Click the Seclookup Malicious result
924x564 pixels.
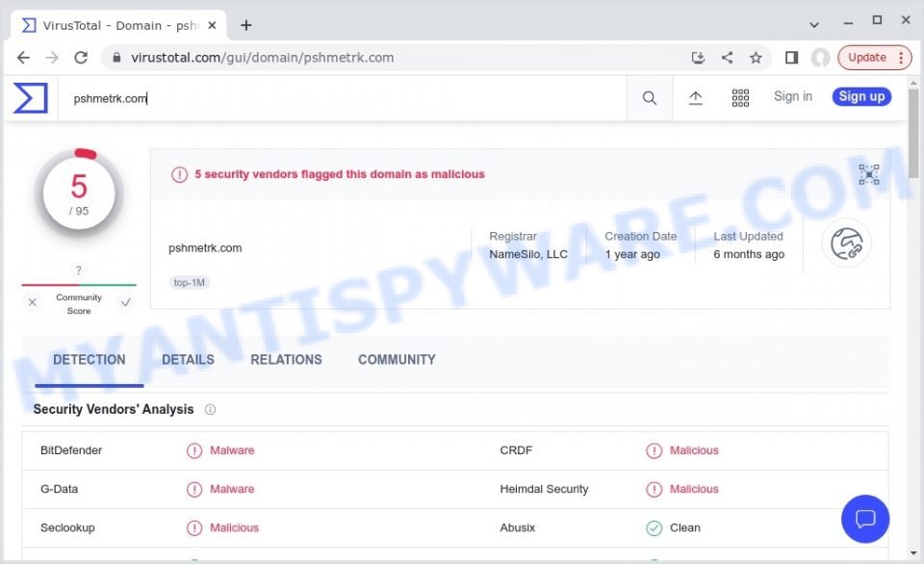click(235, 528)
